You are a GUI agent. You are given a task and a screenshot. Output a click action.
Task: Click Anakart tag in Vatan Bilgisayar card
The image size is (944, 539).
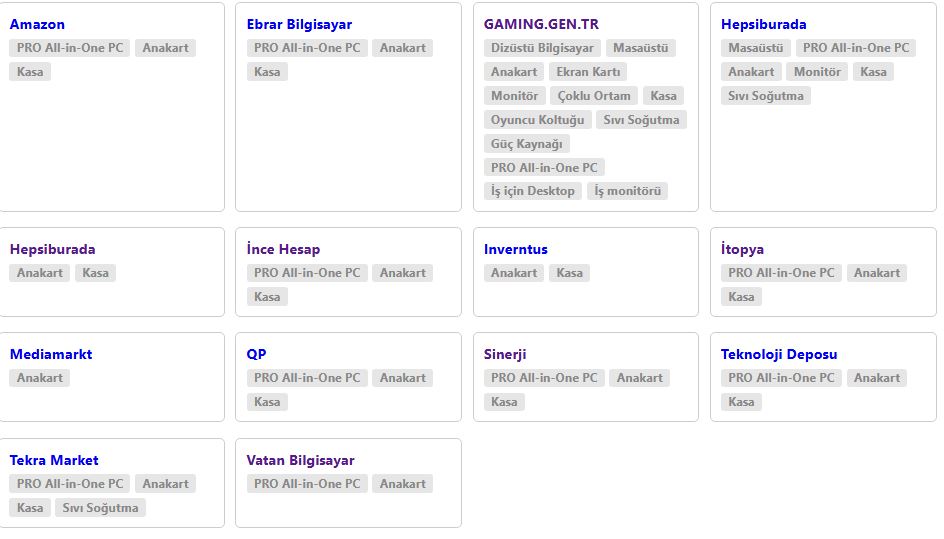[x=403, y=484]
